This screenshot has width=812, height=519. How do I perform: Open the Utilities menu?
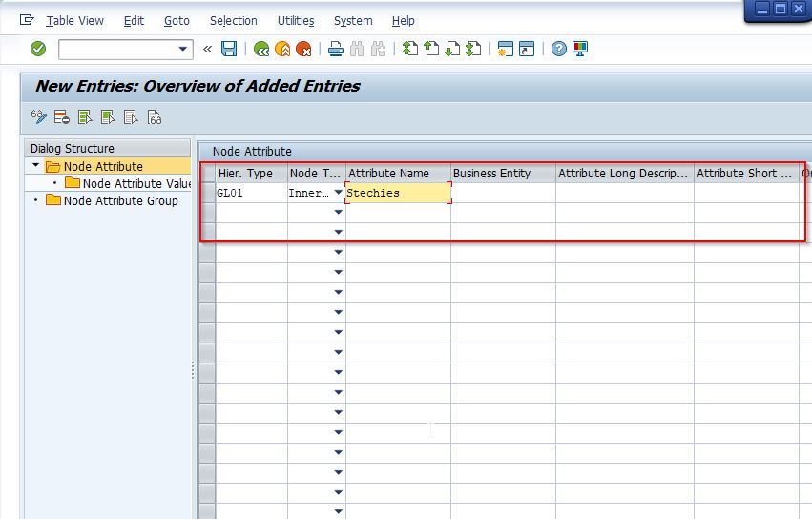[296, 21]
